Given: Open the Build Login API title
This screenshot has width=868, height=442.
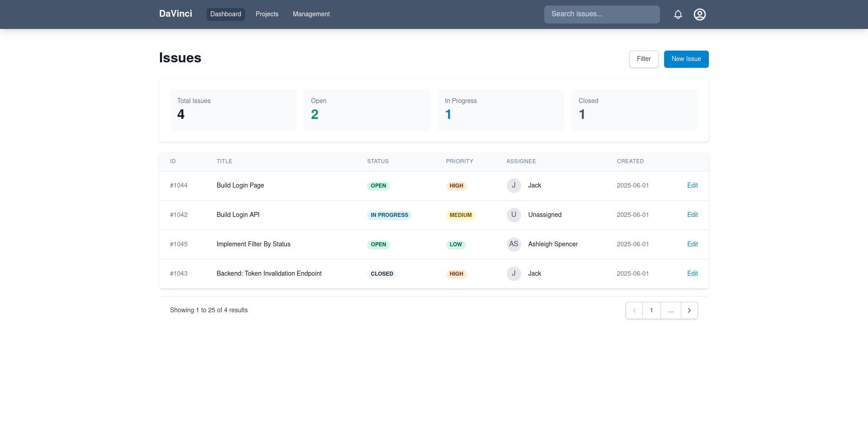Looking at the screenshot, I should point(238,215).
